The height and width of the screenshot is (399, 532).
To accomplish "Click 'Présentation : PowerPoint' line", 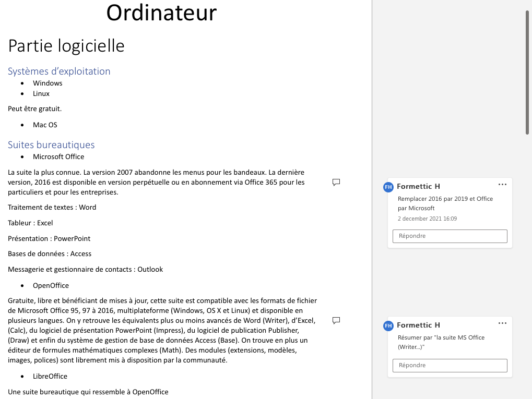I will [49, 238].
